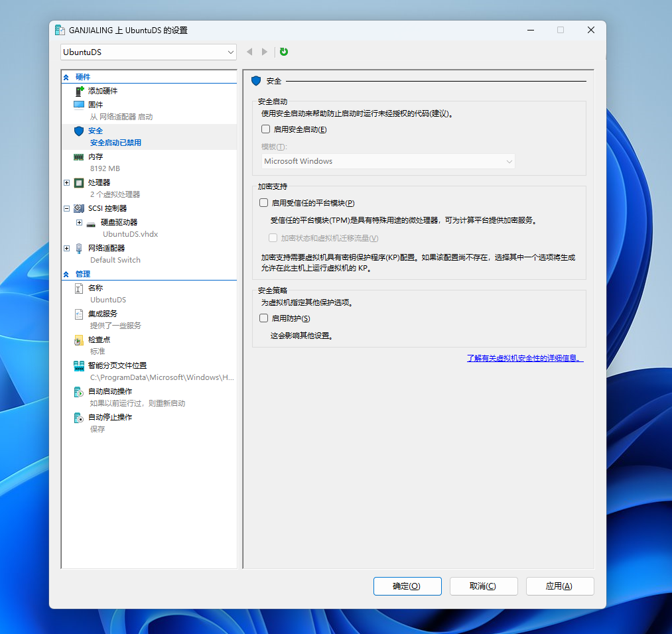Screen dimensions: 672x634
Task: Select 固件 in the settings tree
Action: 96,105
